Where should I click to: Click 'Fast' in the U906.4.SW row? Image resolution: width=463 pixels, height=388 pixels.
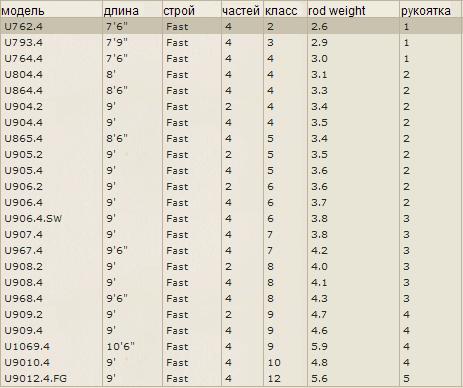point(177,218)
